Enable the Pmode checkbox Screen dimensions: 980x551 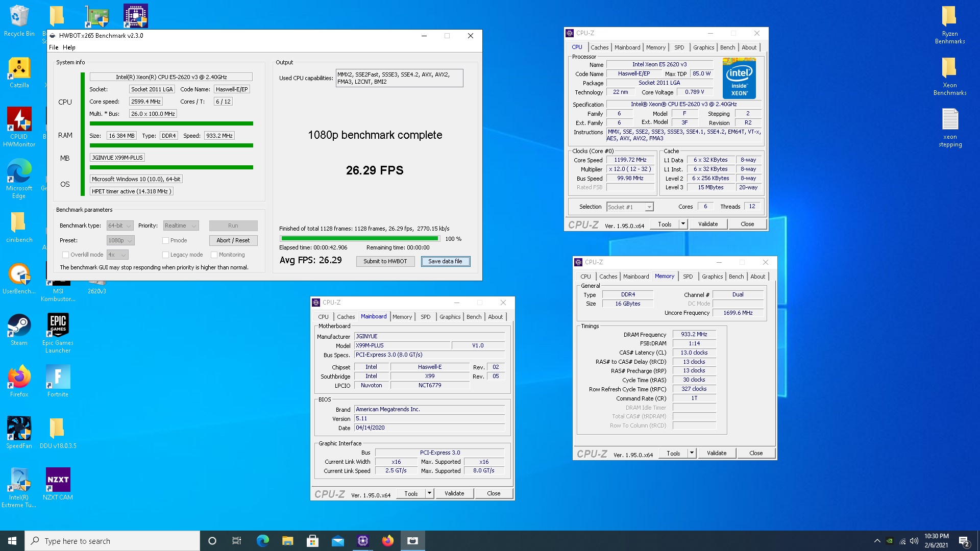tap(165, 240)
